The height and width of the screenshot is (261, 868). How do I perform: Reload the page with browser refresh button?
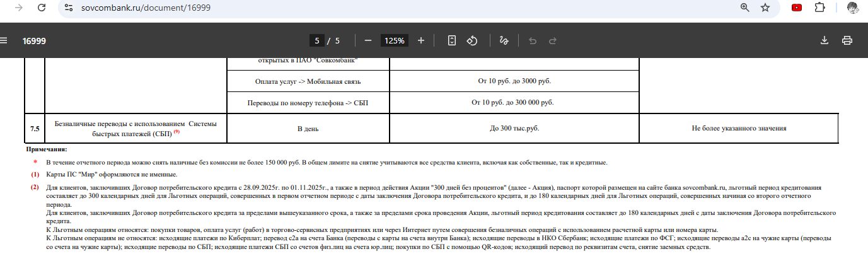(41, 8)
